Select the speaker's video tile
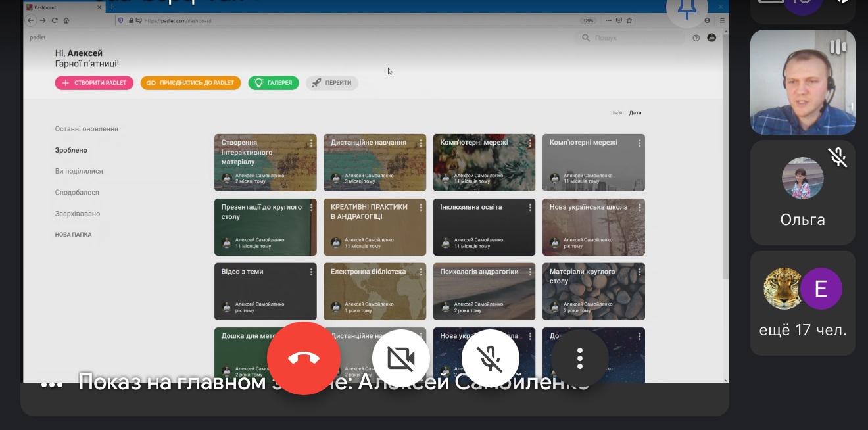This screenshot has width=868, height=430. (x=803, y=82)
